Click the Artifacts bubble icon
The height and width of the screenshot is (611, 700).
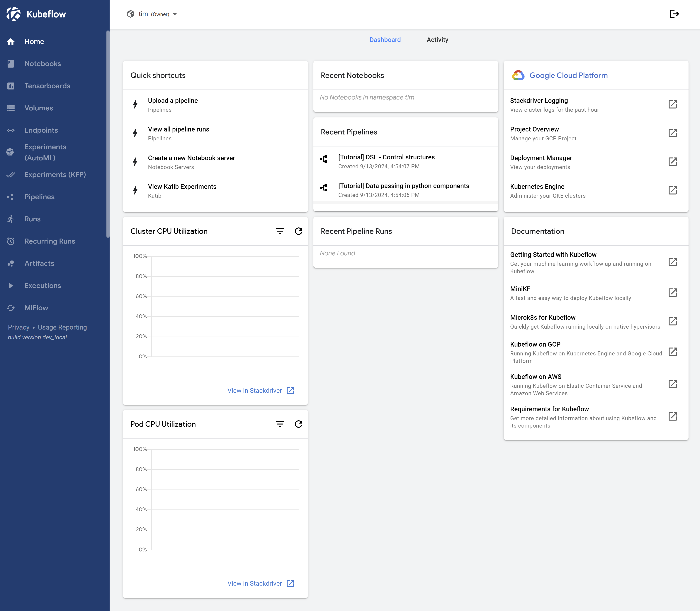[x=11, y=263]
